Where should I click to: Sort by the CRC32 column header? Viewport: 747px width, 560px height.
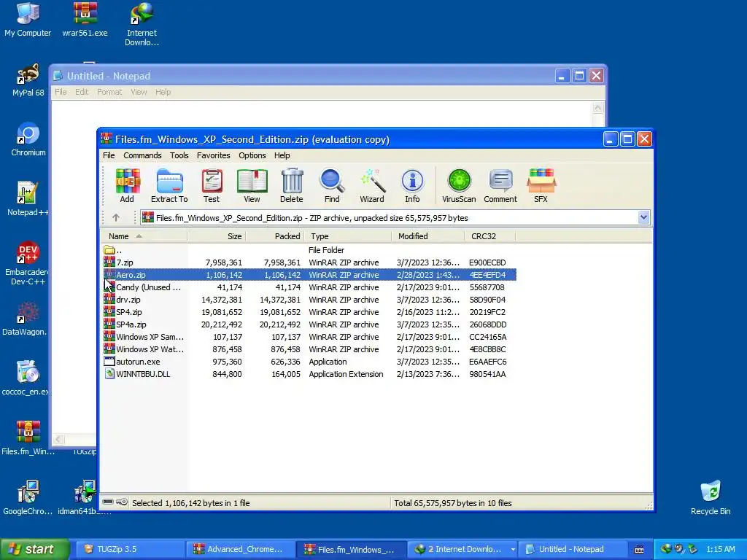(489, 236)
